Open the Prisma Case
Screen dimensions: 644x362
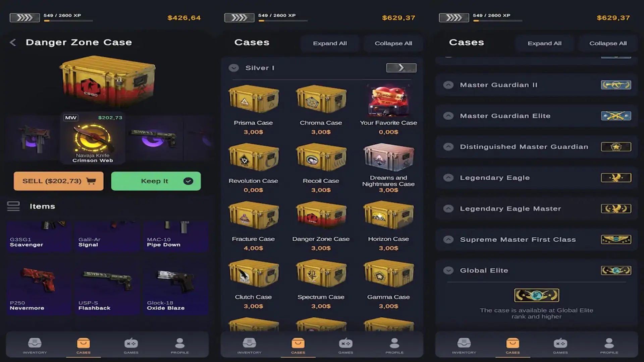click(253, 110)
